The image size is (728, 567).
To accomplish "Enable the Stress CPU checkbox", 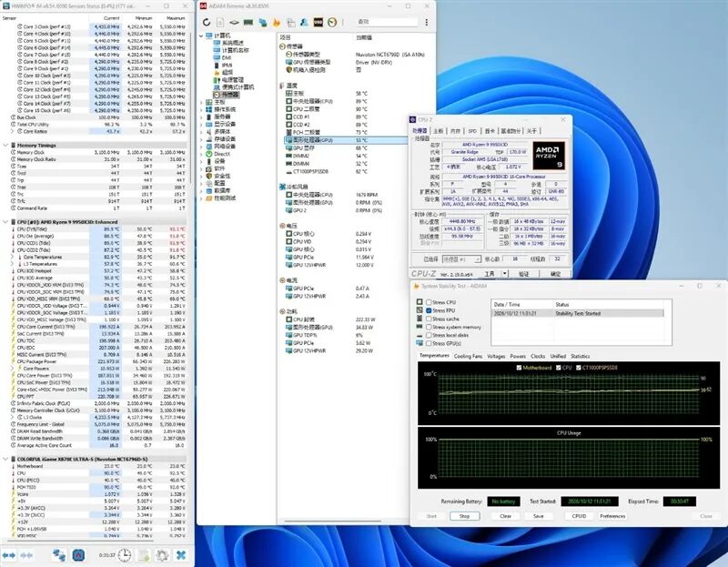I will pyautogui.click(x=429, y=302).
